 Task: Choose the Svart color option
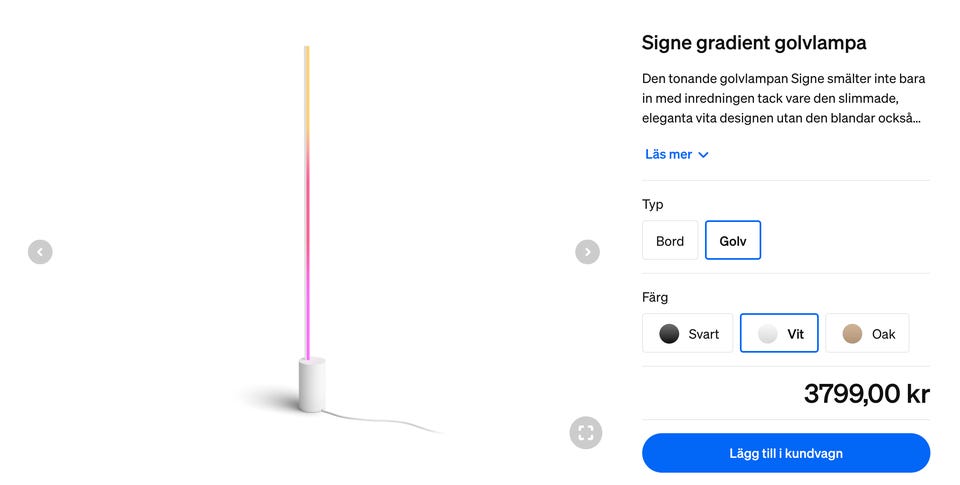point(688,334)
